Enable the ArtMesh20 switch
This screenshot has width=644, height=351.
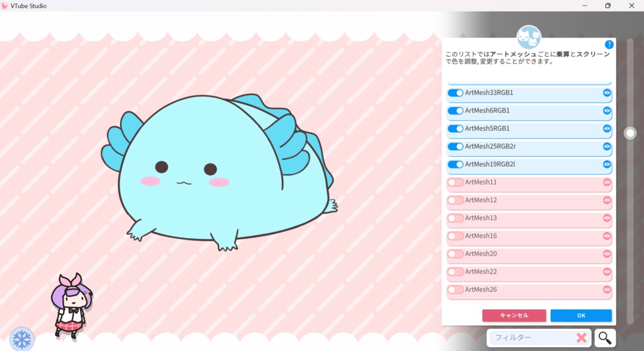point(455,254)
